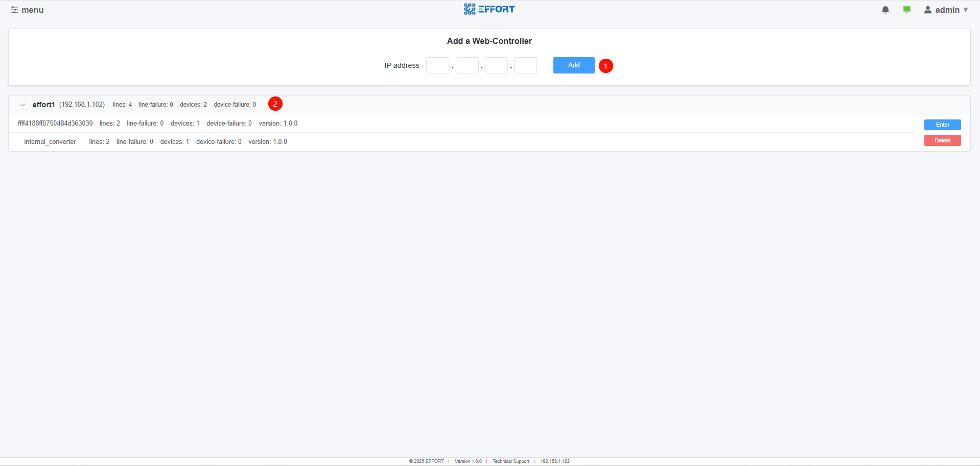
Task: Focus the fourth IP address octet field
Action: (x=525, y=65)
